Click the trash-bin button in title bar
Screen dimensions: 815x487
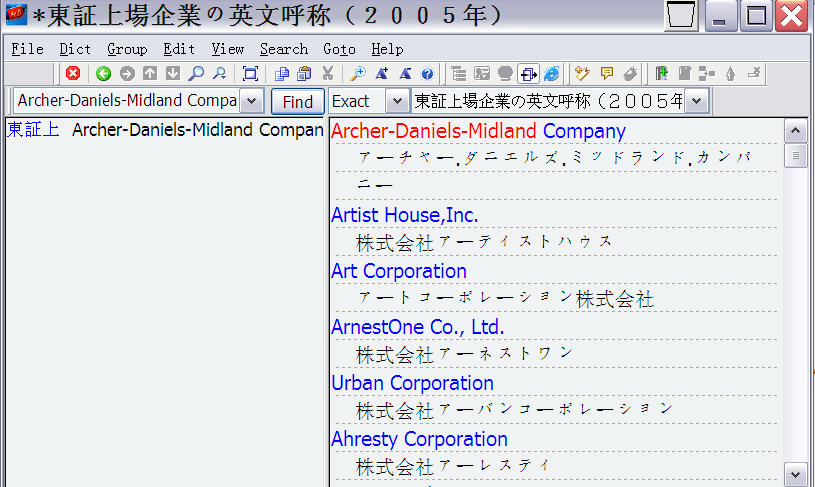click(x=681, y=16)
